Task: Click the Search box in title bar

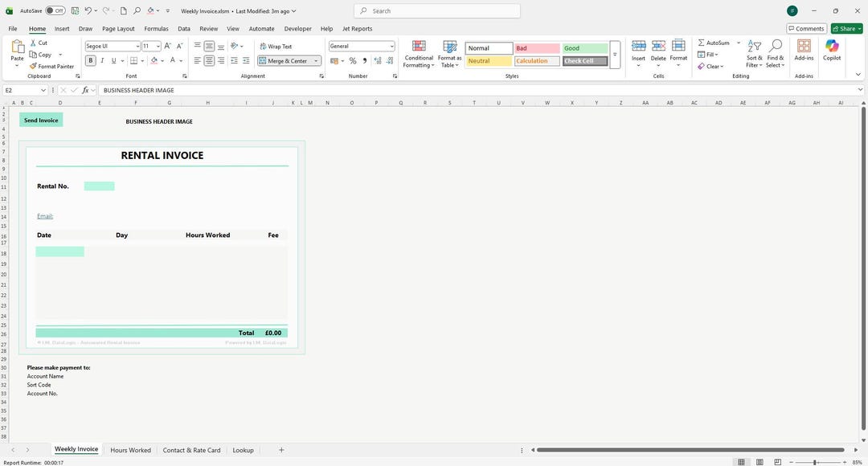Action: click(436, 10)
